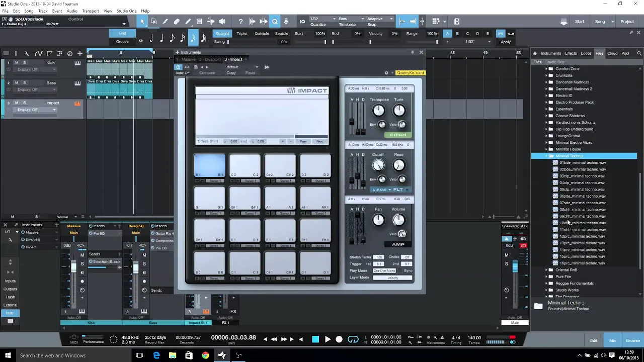
Task: Open Edge browser from taskbar
Action: point(156,355)
